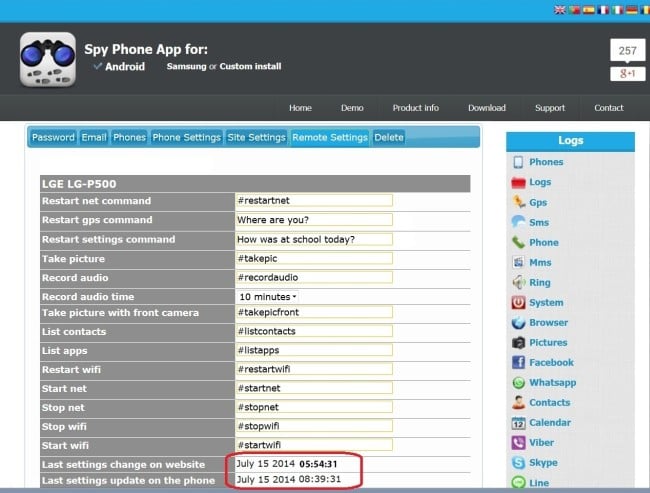The image size is (650, 493).
Task: Click the Contacts person icon
Action: click(518, 403)
